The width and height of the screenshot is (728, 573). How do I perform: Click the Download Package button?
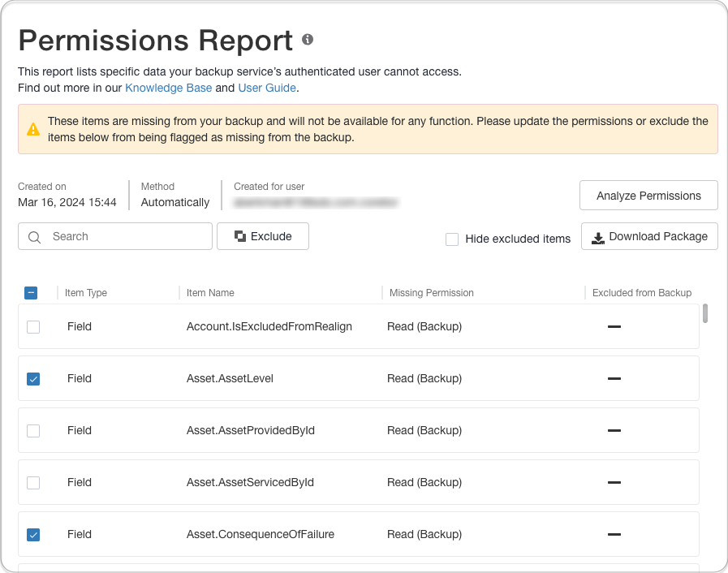(649, 236)
